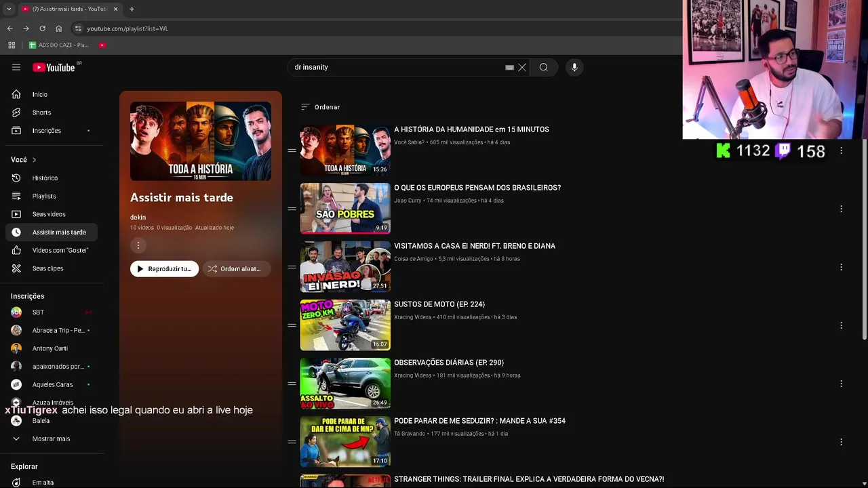Open dekin playlist owner link
This screenshot has height=488, width=868.
pos(138,217)
